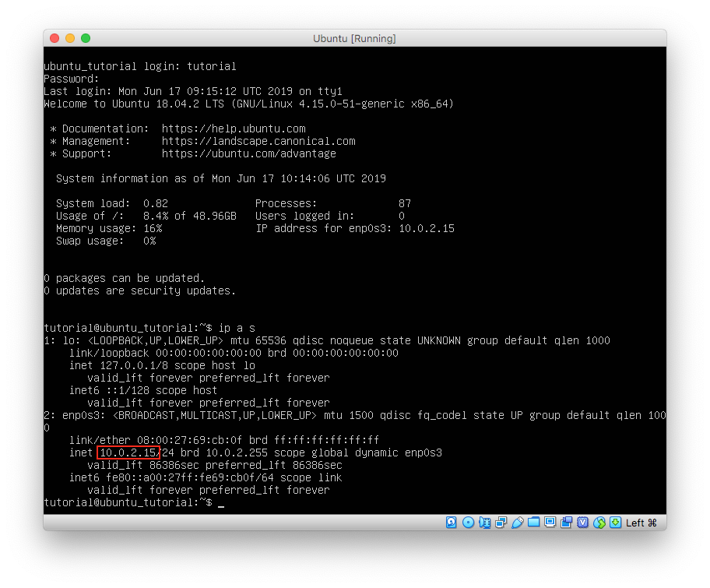Open the optical disk drive indicator
The image size is (710, 588).
click(x=468, y=523)
